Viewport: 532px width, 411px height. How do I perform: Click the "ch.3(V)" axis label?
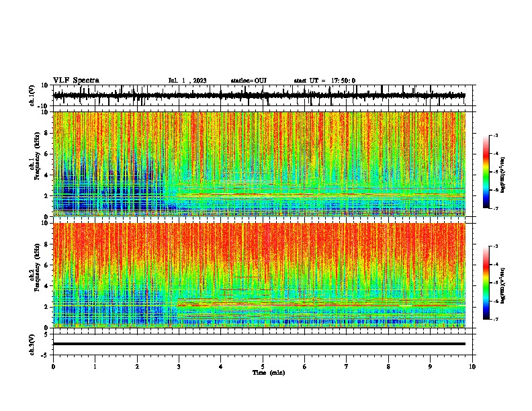point(32,345)
